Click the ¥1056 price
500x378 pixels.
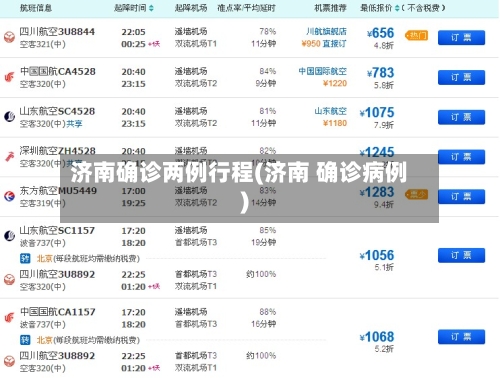[x=377, y=255]
